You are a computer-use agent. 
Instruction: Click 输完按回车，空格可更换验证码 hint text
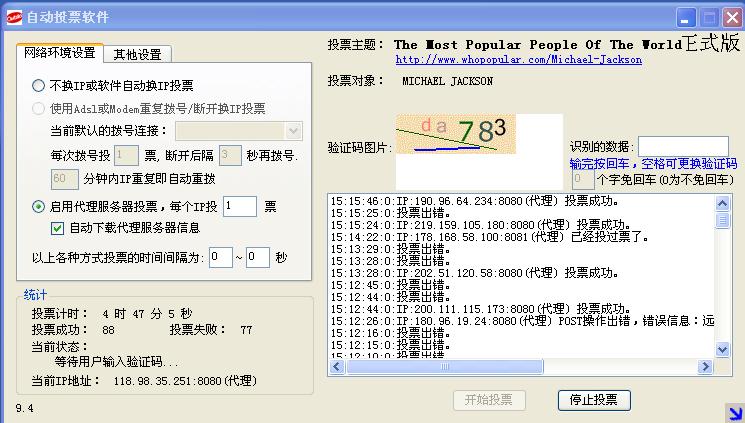coord(653,164)
